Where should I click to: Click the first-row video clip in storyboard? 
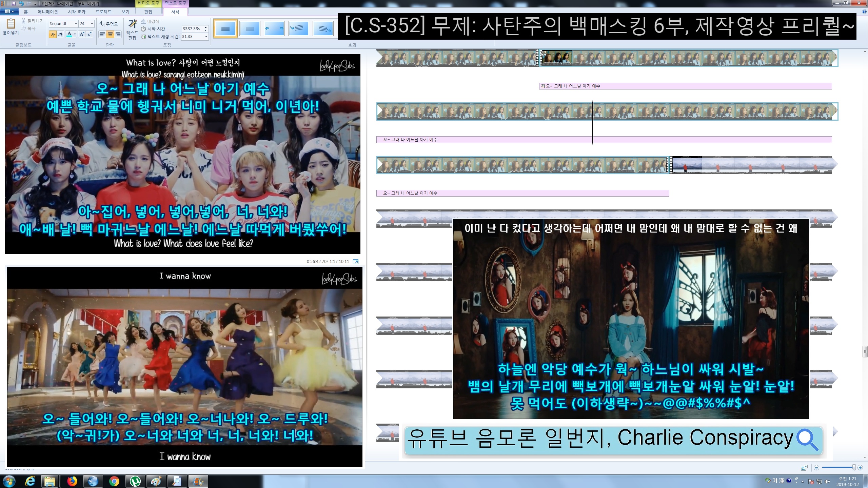click(x=688, y=58)
